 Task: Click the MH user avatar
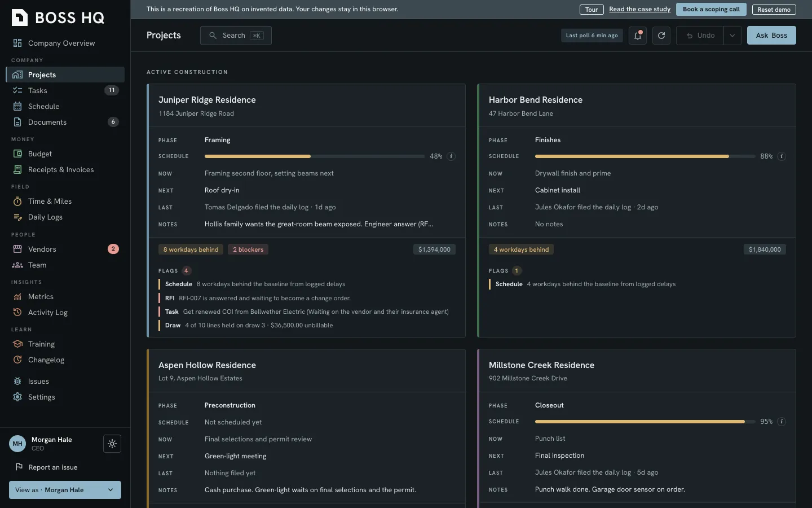(x=17, y=444)
